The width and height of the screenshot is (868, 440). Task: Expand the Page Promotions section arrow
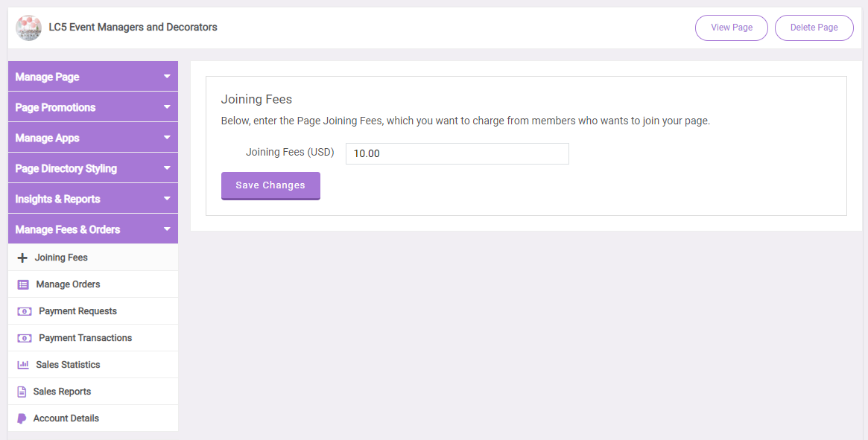pyautogui.click(x=167, y=106)
